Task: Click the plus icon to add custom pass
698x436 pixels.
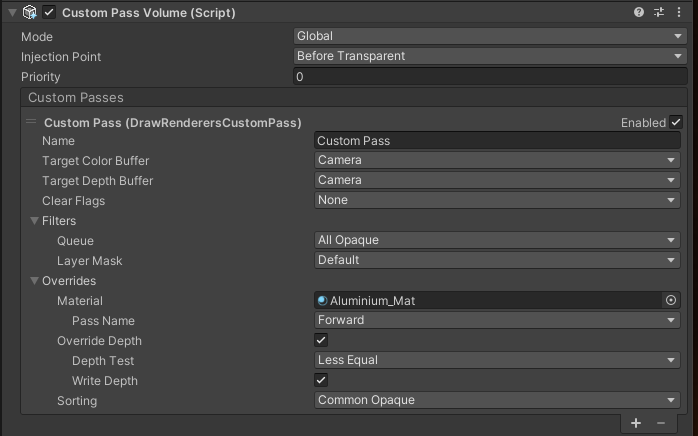Action: 636,423
